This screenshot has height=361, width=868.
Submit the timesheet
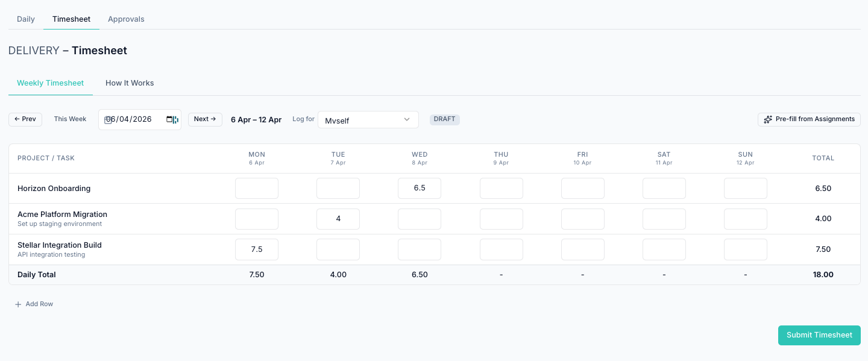[x=819, y=335]
